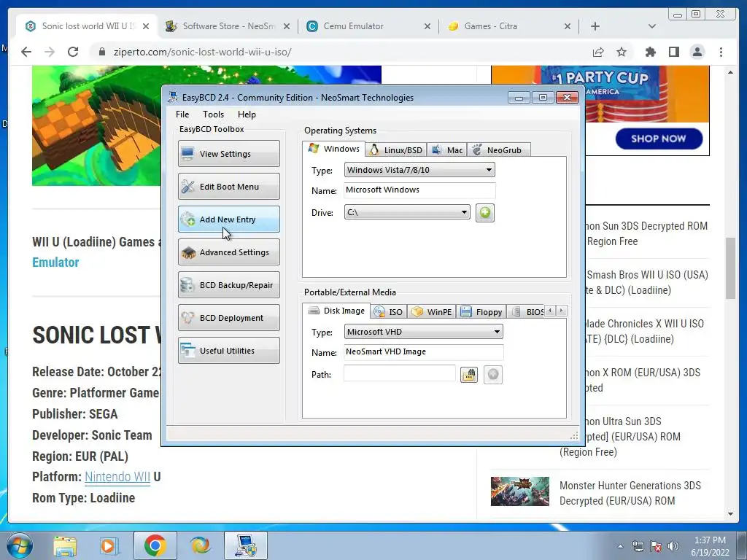Open Useful Utilities section

coord(228,351)
